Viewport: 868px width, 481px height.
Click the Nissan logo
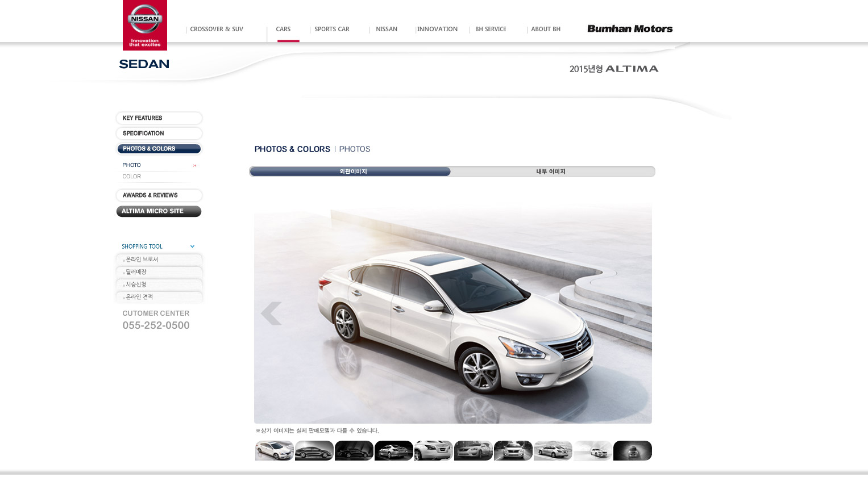point(145,25)
